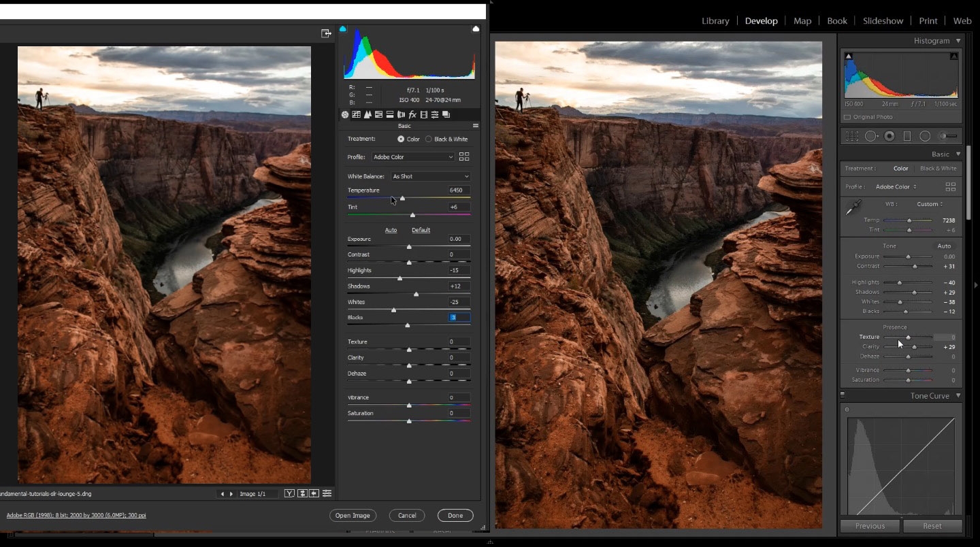This screenshot has height=547, width=980.
Task: Open the White Balance dropdown set to As Shot
Action: pyautogui.click(x=430, y=176)
